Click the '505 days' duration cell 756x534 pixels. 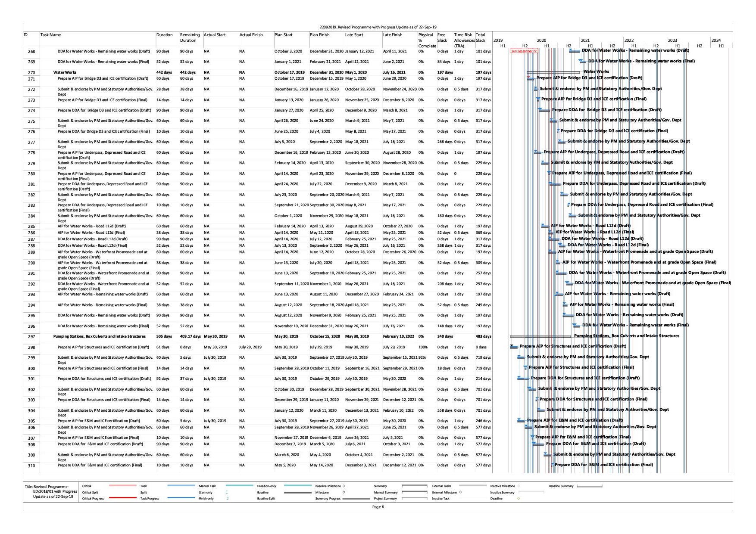(164, 336)
